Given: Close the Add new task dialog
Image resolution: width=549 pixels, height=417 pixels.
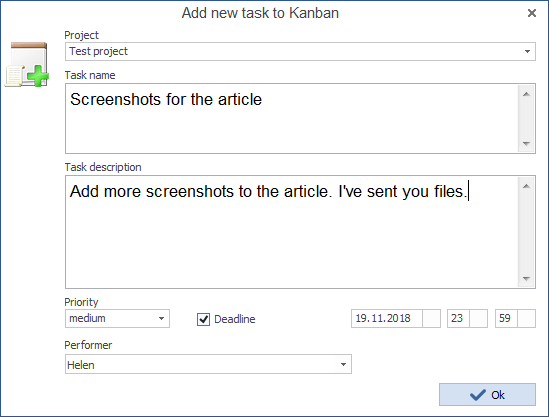Looking at the screenshot, I should click(x=531, y=13).
